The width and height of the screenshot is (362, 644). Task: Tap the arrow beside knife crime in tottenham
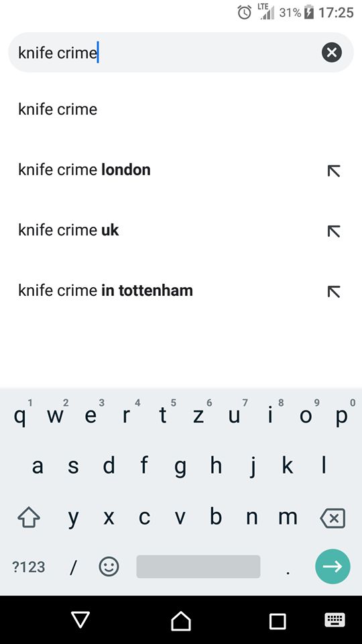click(x=334, y=291)
